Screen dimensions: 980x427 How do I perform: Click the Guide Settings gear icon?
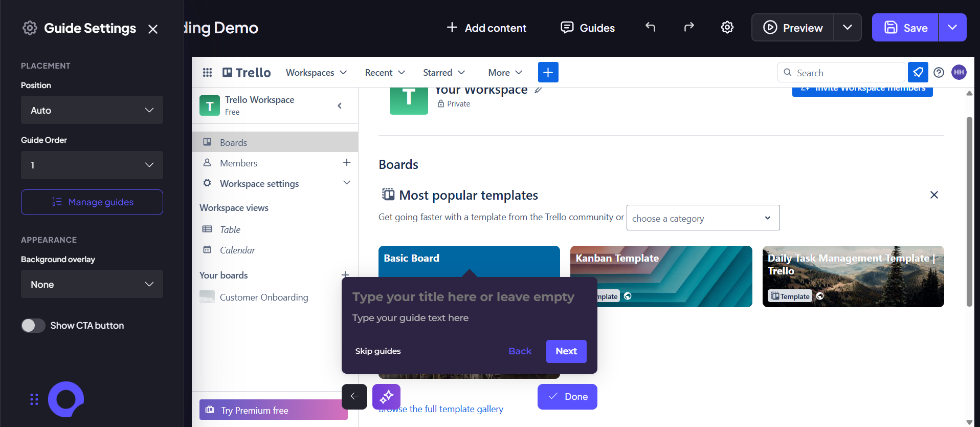coord(30,28)
